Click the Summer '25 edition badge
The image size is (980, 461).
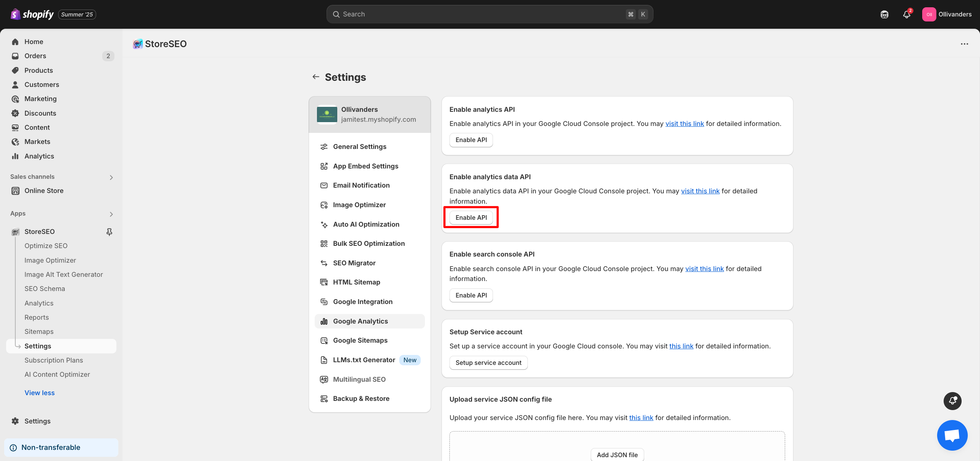77,15
